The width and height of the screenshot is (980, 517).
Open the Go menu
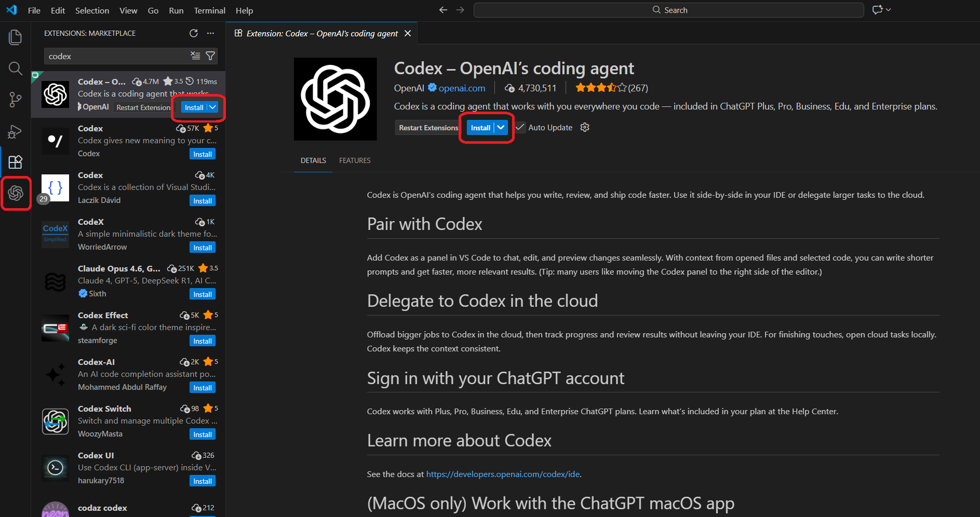tap(153, 10)
